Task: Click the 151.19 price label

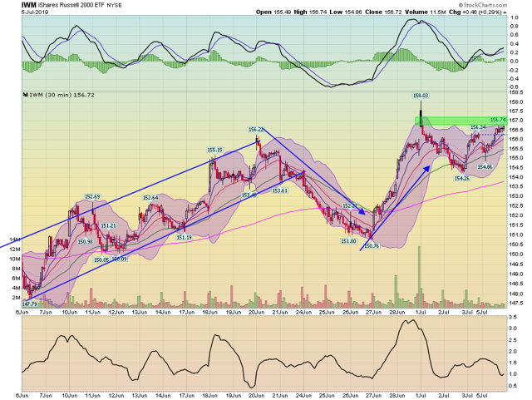Action: tap(184, 238)
